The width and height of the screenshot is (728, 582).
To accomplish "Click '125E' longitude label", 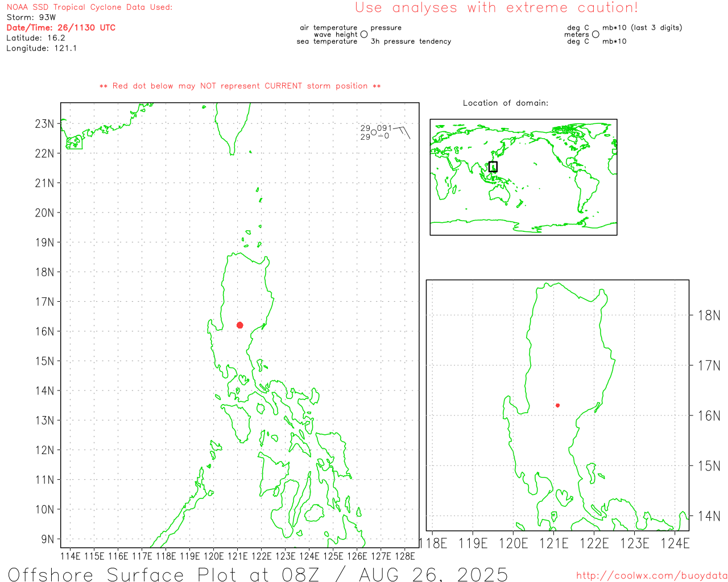I will click(x=333, y=556).
